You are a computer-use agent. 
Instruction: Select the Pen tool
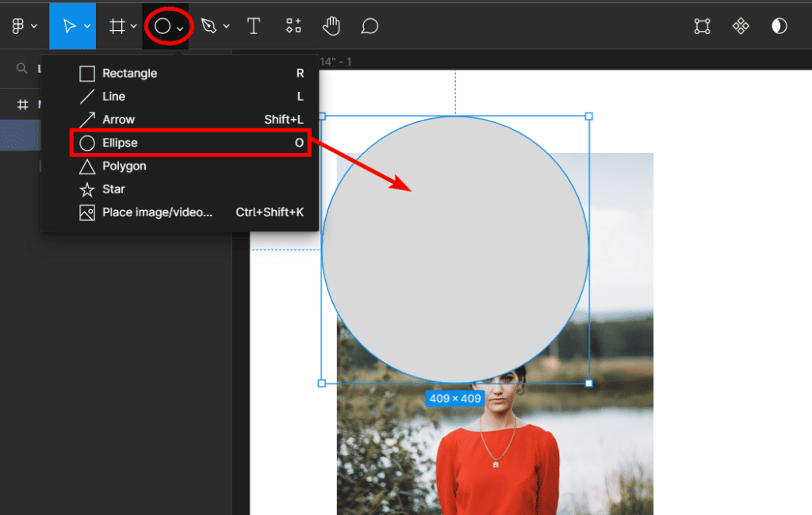(209, 26)
